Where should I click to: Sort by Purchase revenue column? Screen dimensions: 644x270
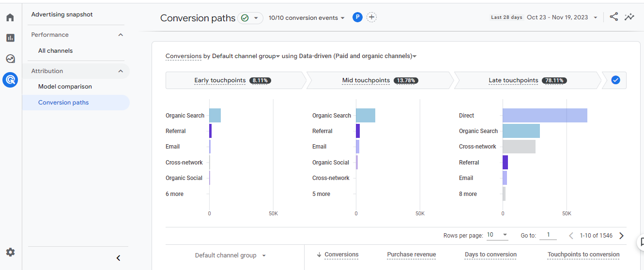411,255
